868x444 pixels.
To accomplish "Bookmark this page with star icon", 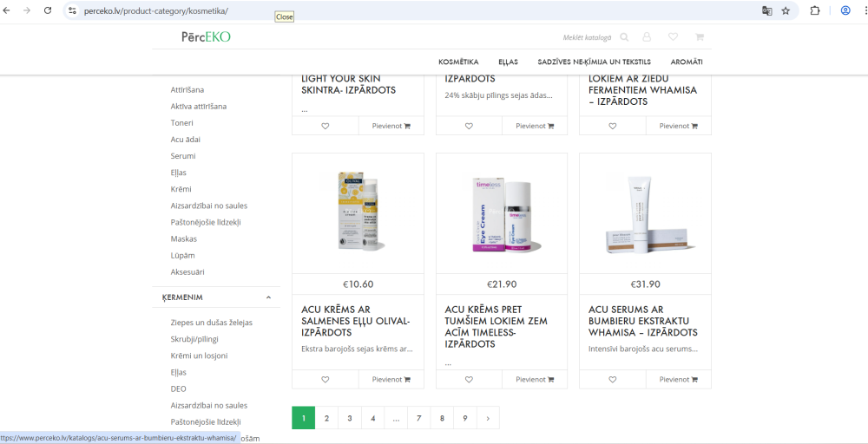I will click(x=786, y=10).
